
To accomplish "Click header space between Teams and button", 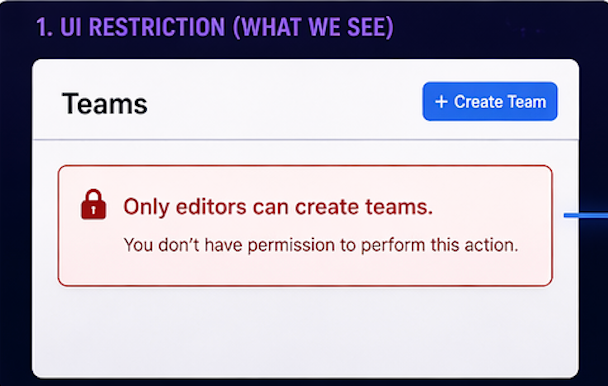I will point(285,103).
